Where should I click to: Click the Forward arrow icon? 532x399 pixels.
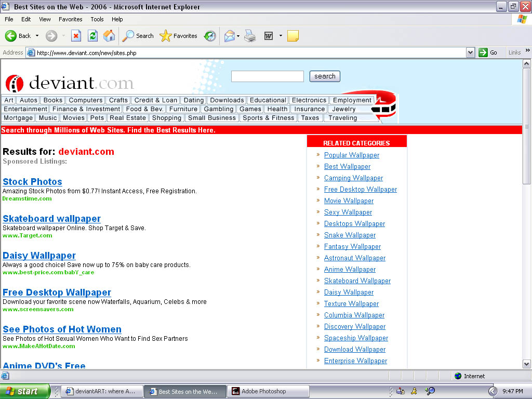(51, 36)
